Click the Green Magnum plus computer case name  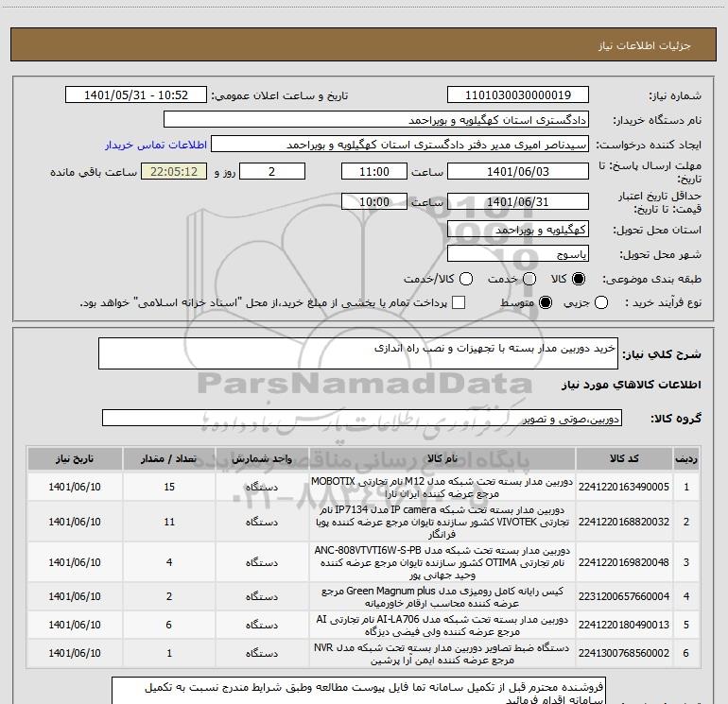[x=442, y=597]
